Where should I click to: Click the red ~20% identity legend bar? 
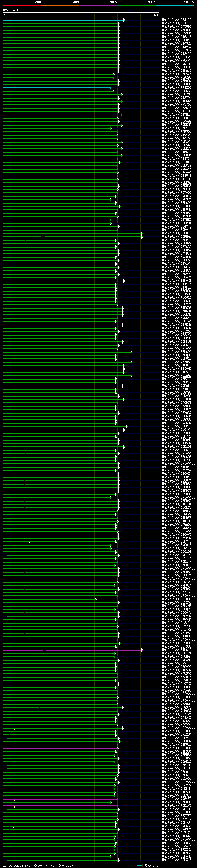pyautogui.click(x=22, y=6)
